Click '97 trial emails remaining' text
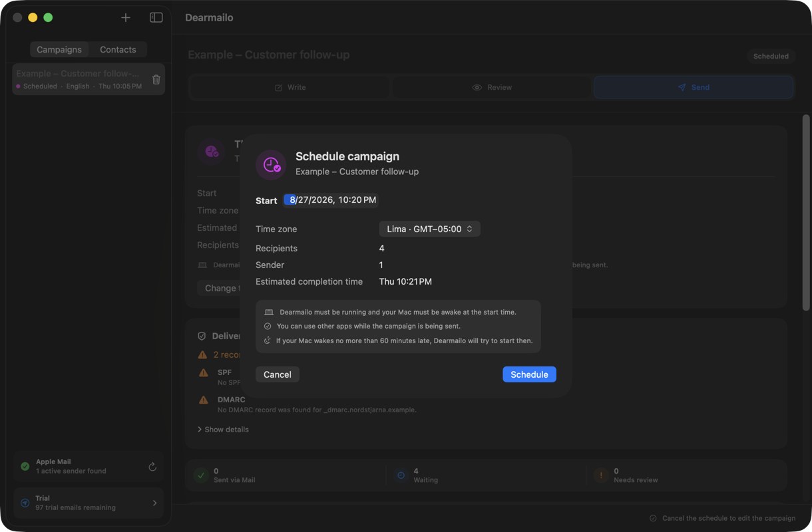 click(x=76, y=507)
